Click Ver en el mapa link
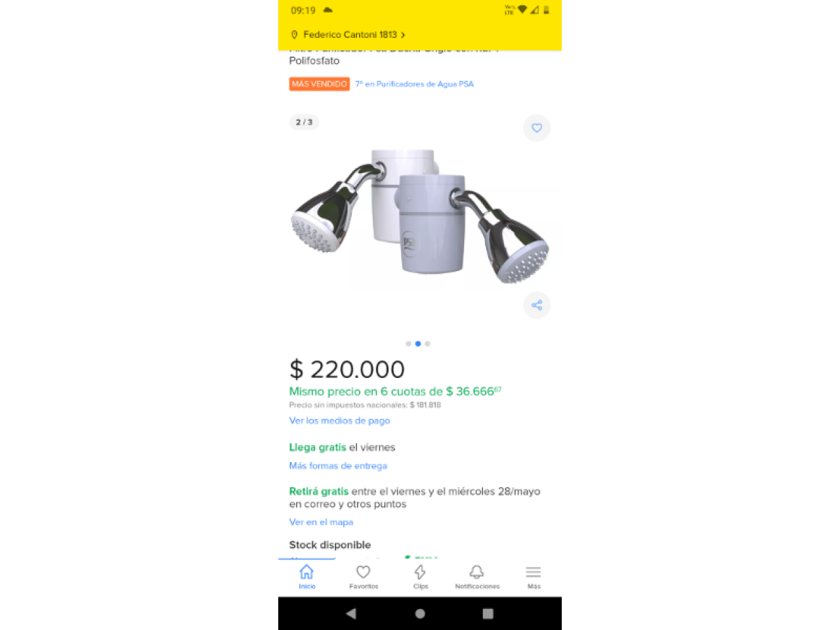 coord(321,522)
